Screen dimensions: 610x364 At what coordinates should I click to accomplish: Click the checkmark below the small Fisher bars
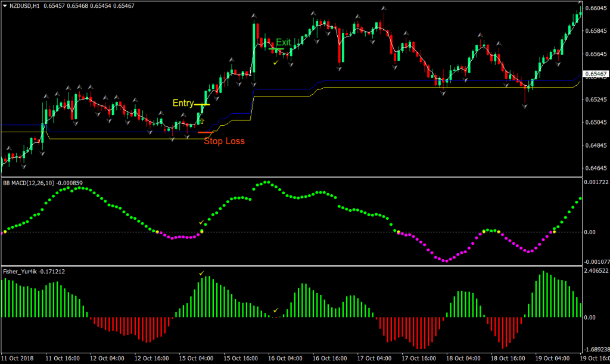click(276, 310)
